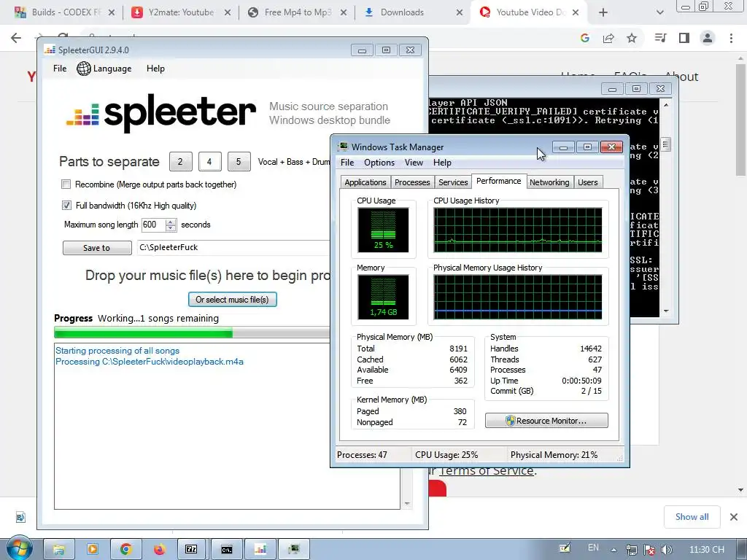
Task: Click the Spleeter log scroll down arrow
Action: pyautogui.click(x=407, y=503)
